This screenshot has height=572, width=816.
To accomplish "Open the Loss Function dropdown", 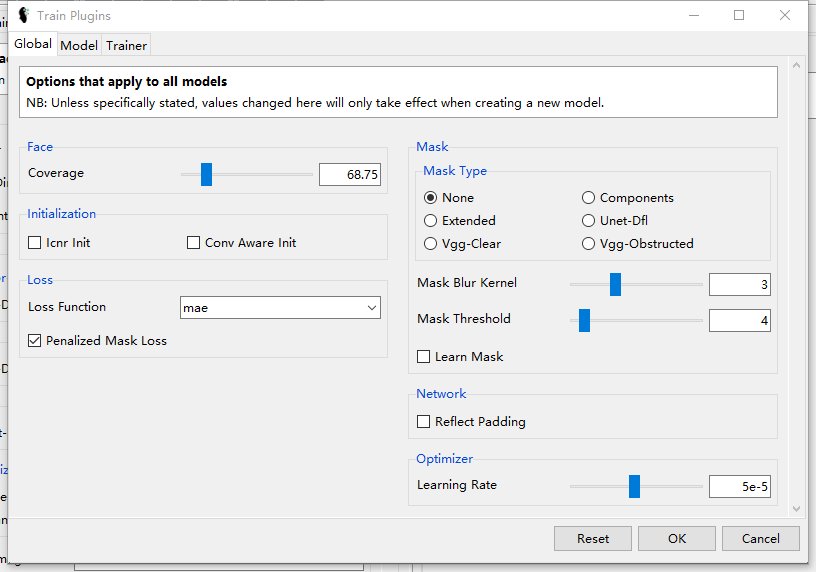I will click(x=280, y=308).
